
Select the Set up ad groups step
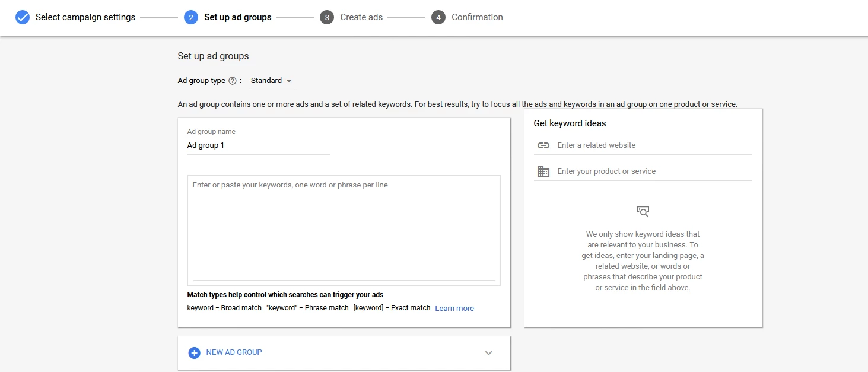click(238, 17)
